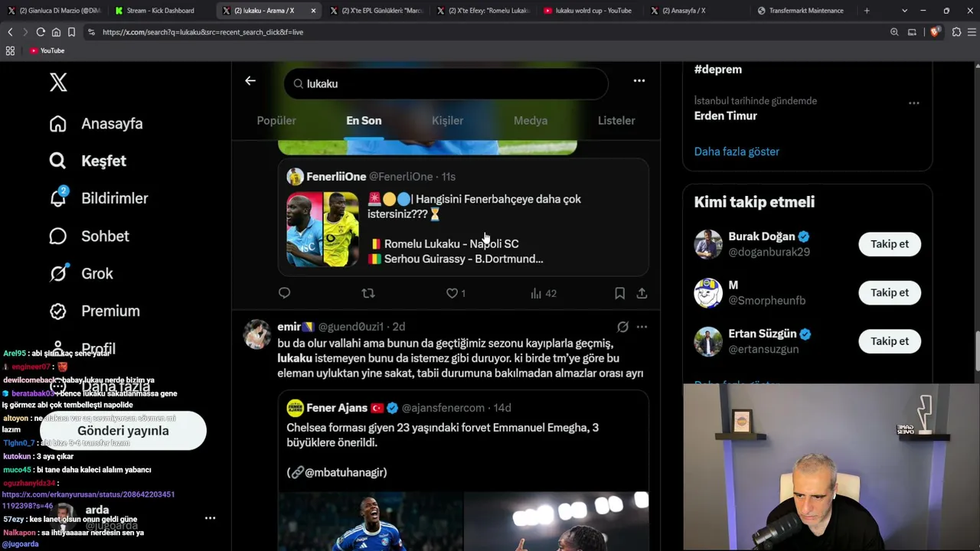Open search options three-dot menu
980x551 pixels.
coord(639,81)
